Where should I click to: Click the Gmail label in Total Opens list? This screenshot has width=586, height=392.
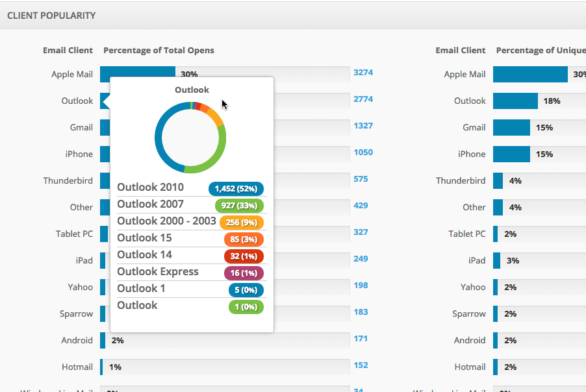[81, 128]
